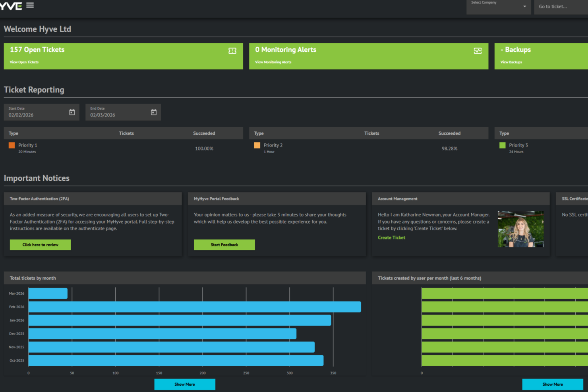Click the Create Ticket link
The height and width of the screenshot is (392, 588).
tap(391, 238)
